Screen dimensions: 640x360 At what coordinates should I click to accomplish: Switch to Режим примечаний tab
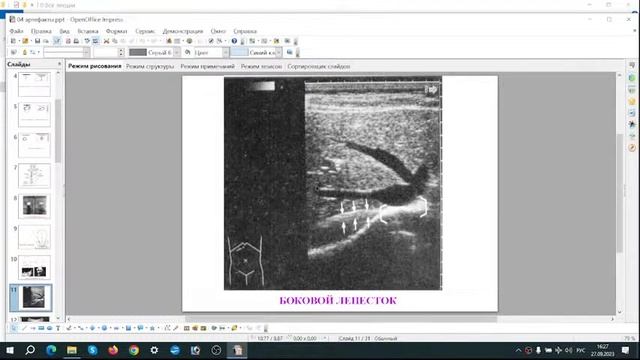coord(207,66)
